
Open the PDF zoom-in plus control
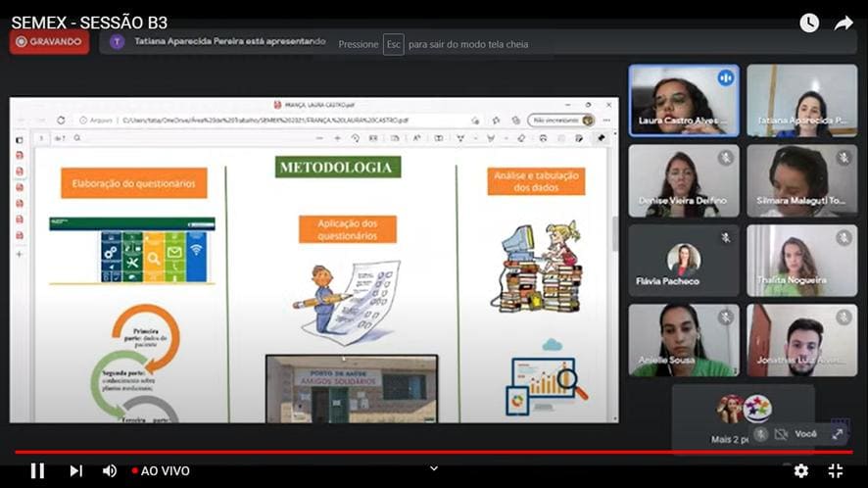tap(337, 138)
